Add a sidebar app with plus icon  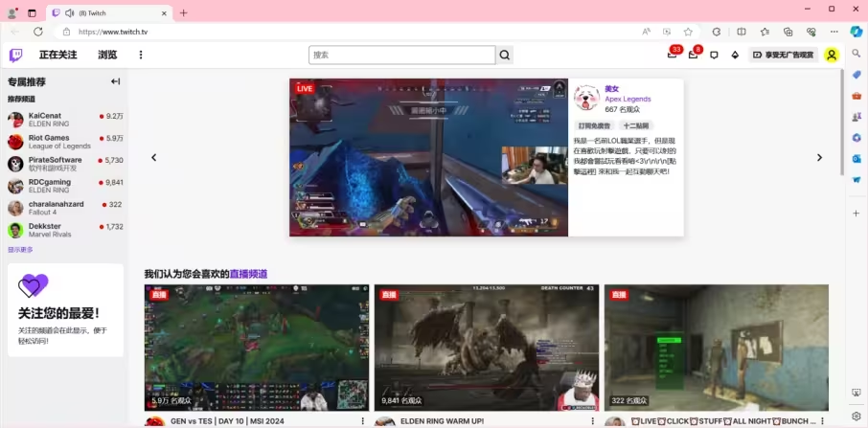(857, 213)
